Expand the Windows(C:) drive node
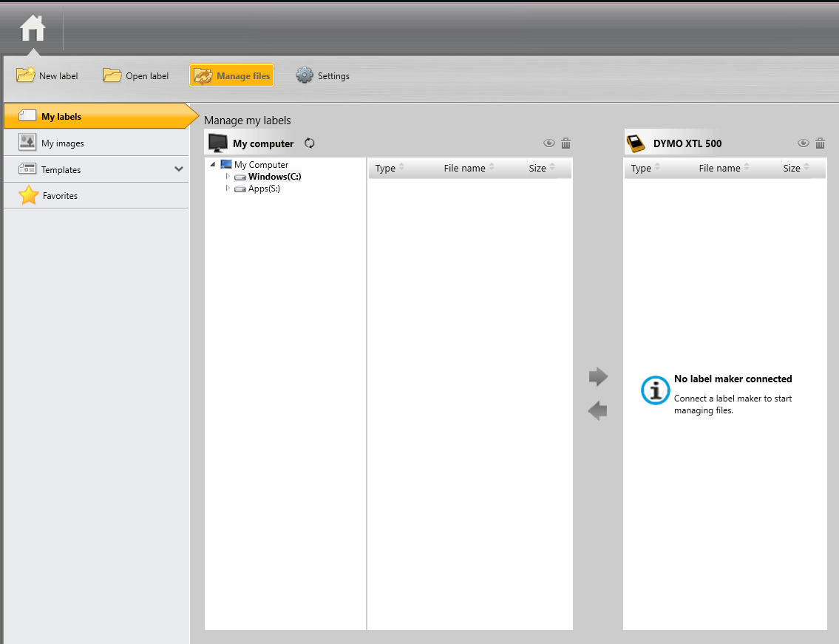Screen dimensions: 839x644 pyautogui.click(x=228, y=177)
